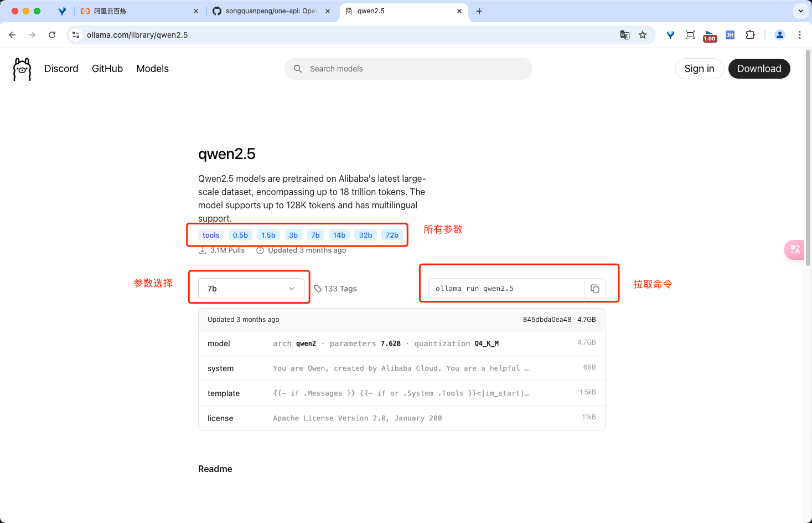
Task: Click the search magnifier icon
Action: pyautogui.click(x=298, y=69)
